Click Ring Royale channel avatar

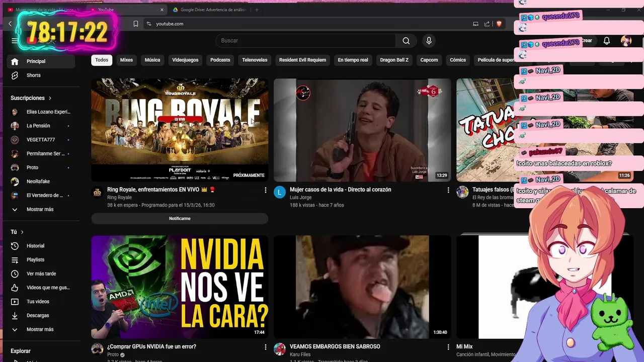click(97, 192)
